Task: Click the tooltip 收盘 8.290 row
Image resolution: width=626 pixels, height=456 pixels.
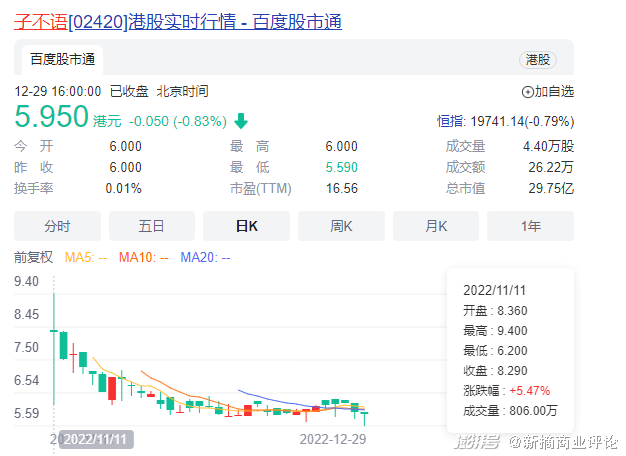Action: click(495, 371)
